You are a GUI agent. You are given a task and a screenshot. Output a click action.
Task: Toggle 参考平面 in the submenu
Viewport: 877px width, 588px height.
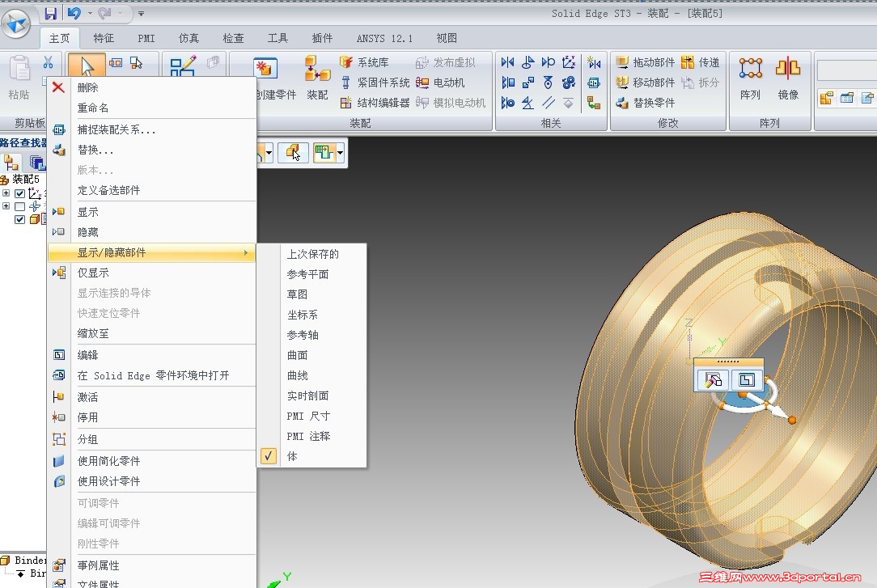tap(312, 274)
